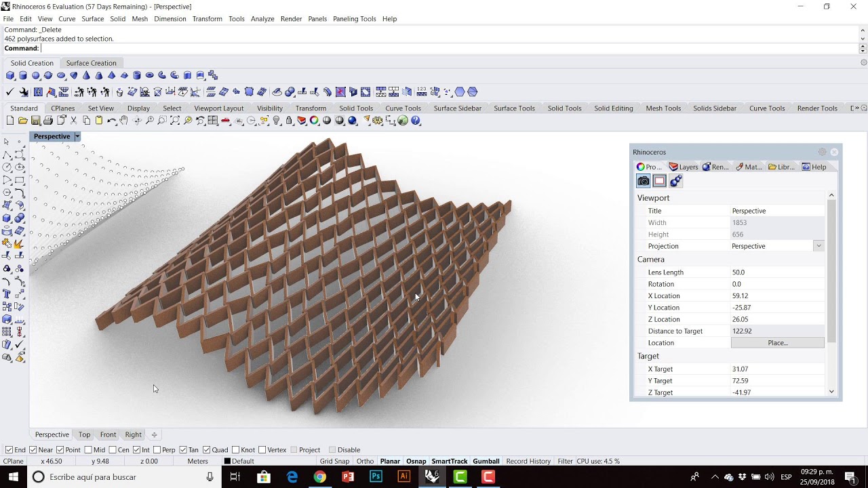Open the Curve menu

[67, 19]
